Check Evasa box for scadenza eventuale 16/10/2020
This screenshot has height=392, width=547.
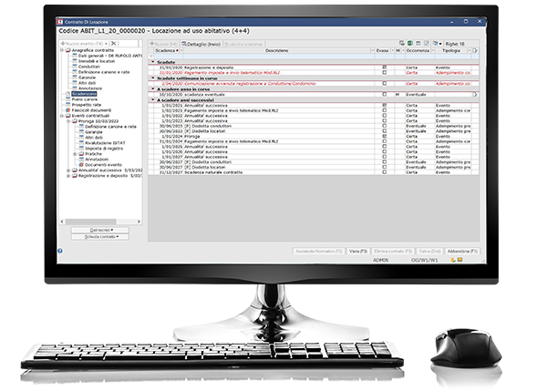point(385,94)
